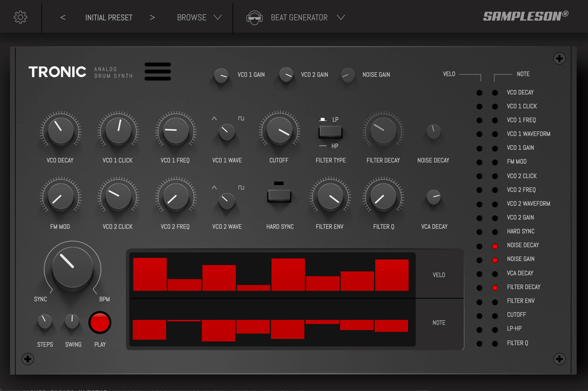This screenshot has height=391, width=588.
Task: Click the Beat Generator headphones icon
Action: pyautogui.click(x=254, y=17)
